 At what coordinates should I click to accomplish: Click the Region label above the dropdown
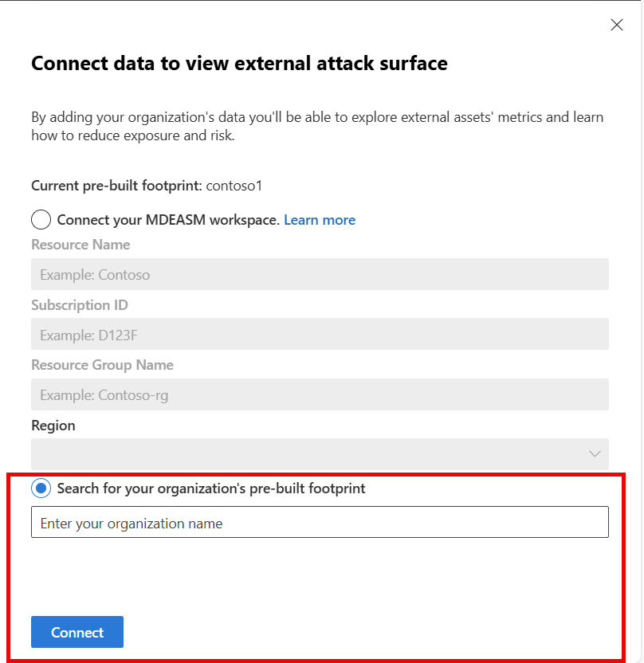pyautogui.click(x=53, y=426)
